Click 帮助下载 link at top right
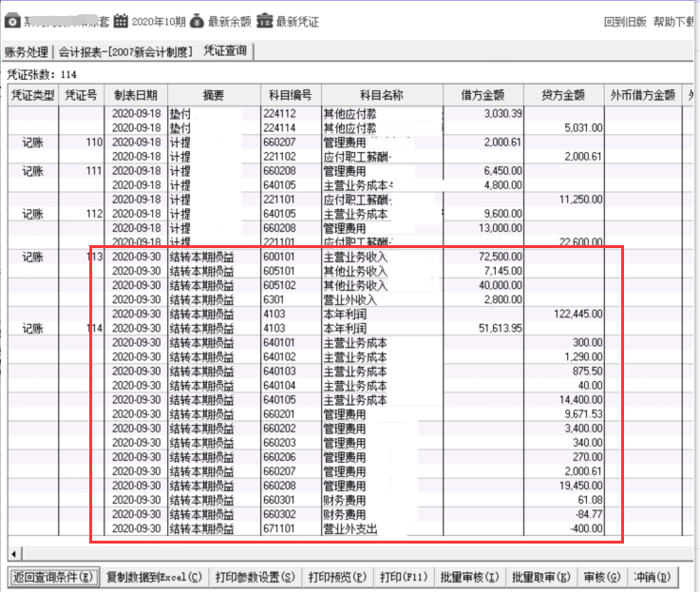700x592 pixels. (x=674, y=22)
